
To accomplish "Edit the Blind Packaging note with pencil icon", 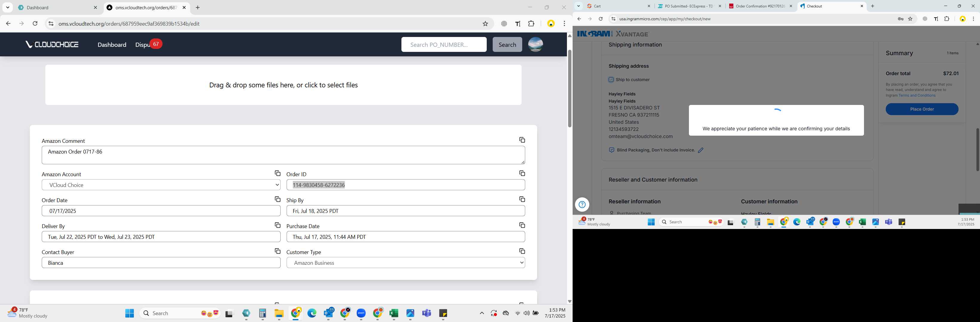I will click(x=700, y=150).
